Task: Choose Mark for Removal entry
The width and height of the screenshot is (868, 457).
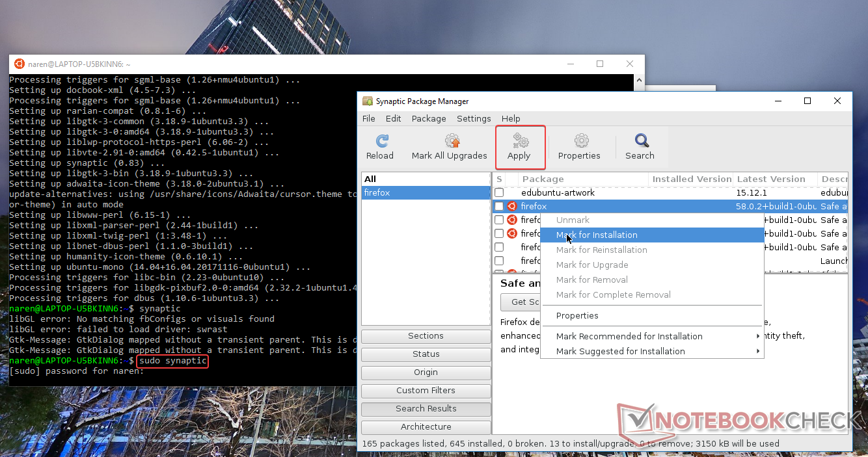Action: (x=652, y=280)
